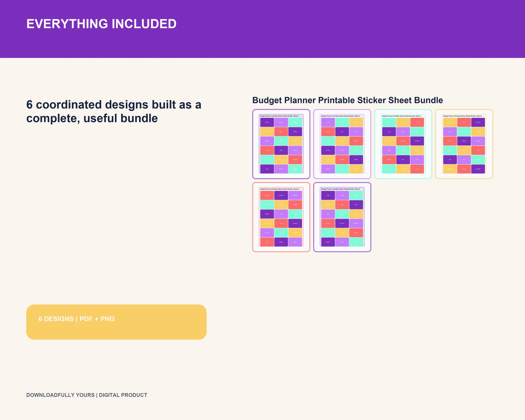Pick the dark purple PAY DAY sticker on Sheet 1
This screenshot has width=525, height=420.
[267, 122]
